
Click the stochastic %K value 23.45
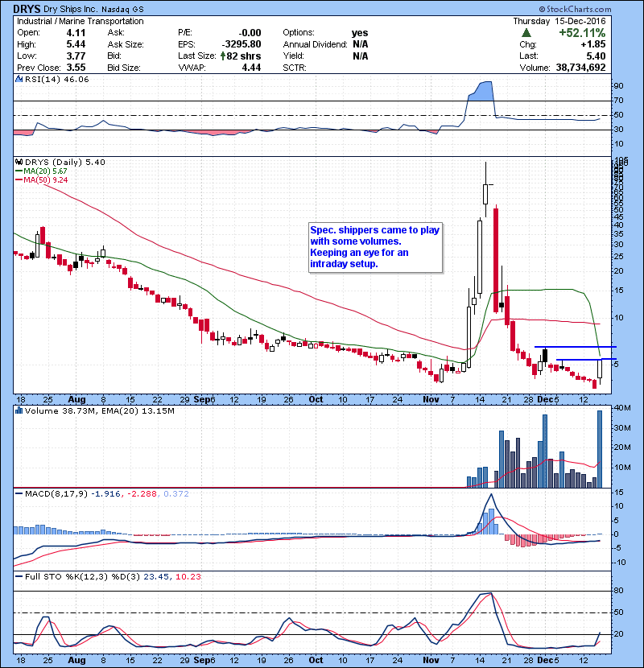156,577
